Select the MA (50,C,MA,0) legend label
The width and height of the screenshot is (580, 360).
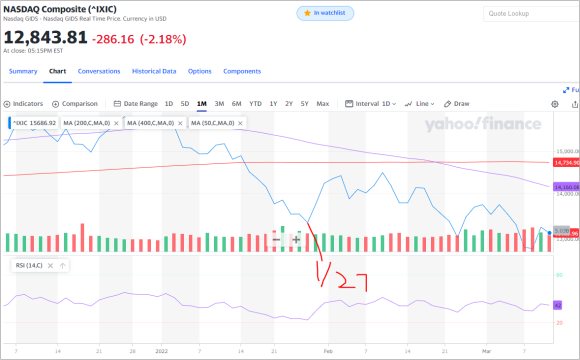point(212,123)
